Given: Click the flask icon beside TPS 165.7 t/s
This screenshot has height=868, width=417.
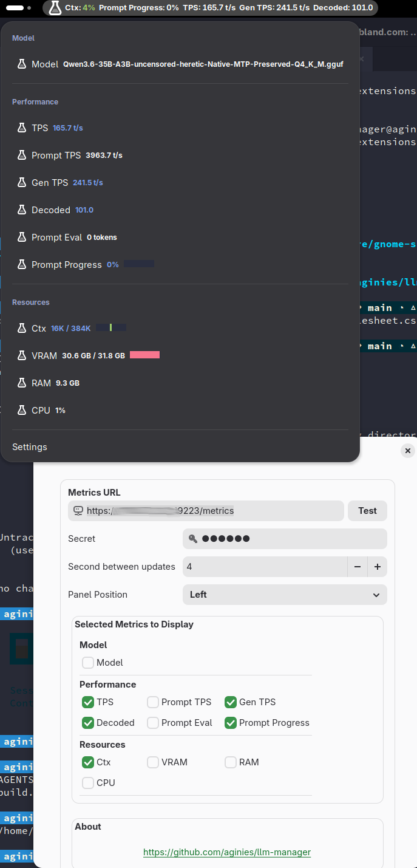Looking at the screenshot, I should 22,128.
